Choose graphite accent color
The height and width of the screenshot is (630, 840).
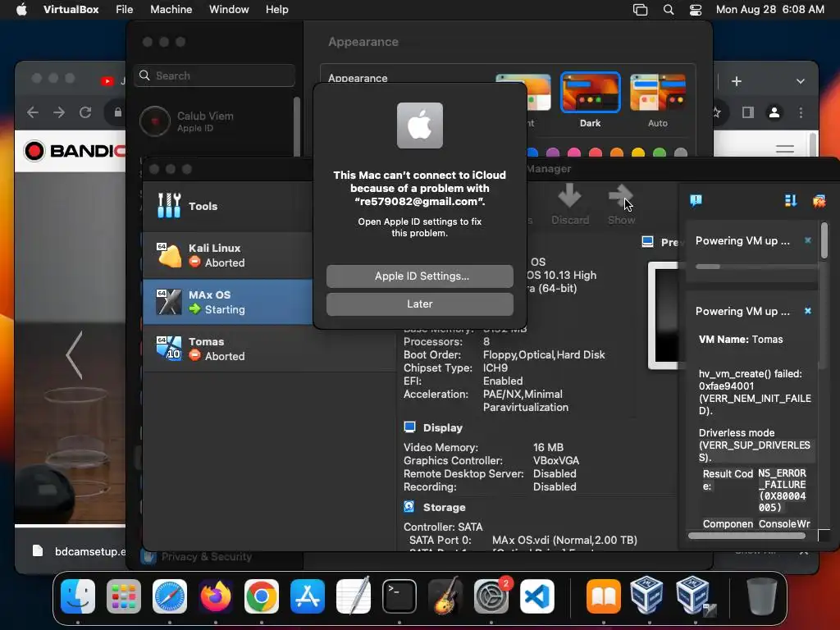[x=681, y=153]
